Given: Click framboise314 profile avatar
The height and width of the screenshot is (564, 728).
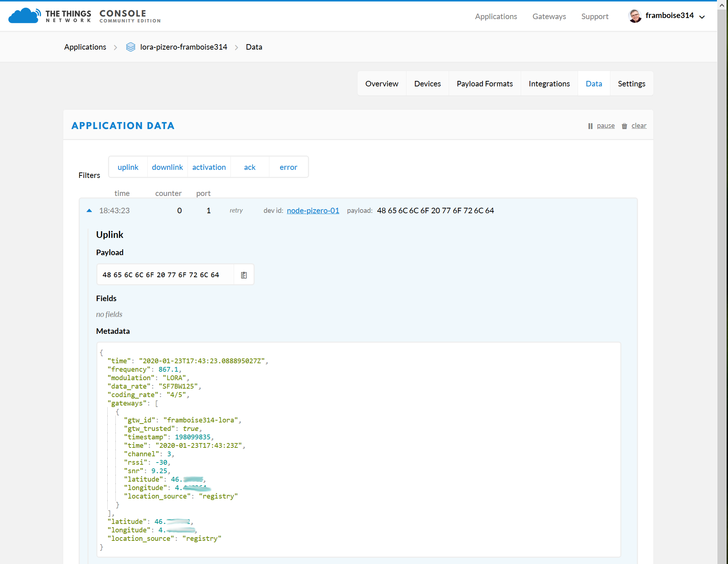Looking at the screenshot, I should 635,16.
